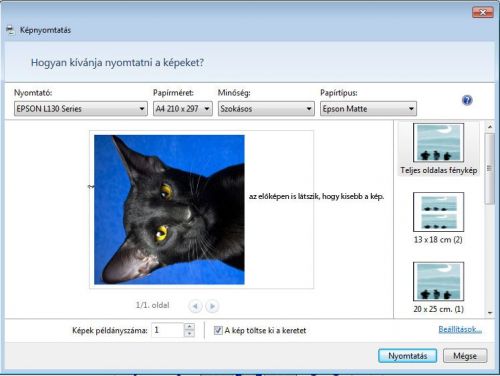The height and width of the screenshot is (376, 500).
Task: Open the Nyomtató dropdown EPSON L130 Series
Action: pos(81,109)
